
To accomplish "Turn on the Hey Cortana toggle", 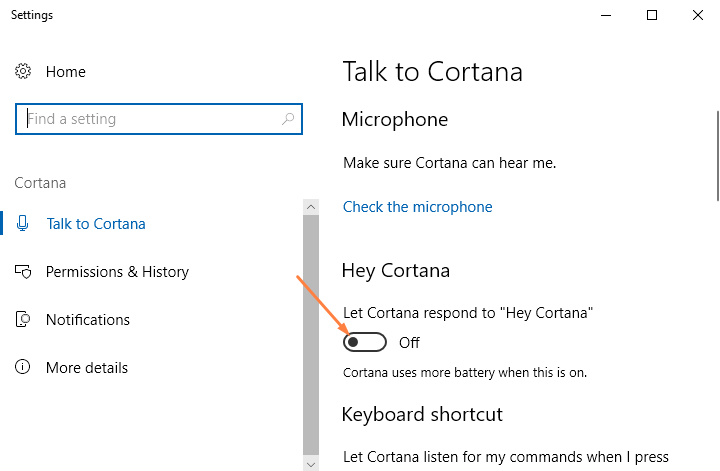I will click(365, 342).
